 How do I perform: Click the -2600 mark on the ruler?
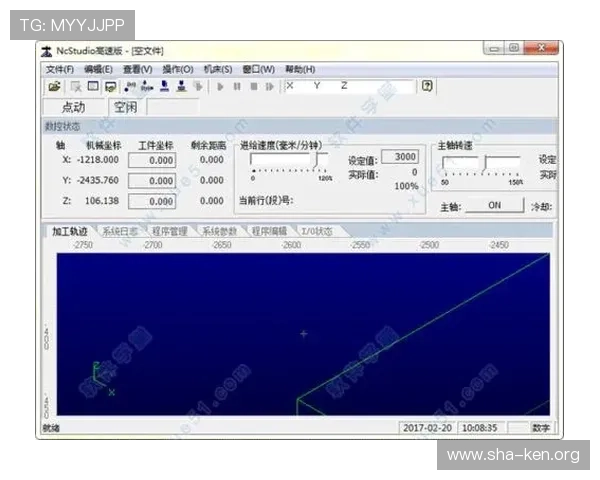[291, 245]
